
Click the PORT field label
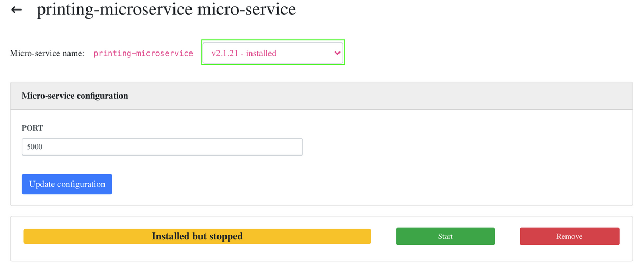point(32,128)
